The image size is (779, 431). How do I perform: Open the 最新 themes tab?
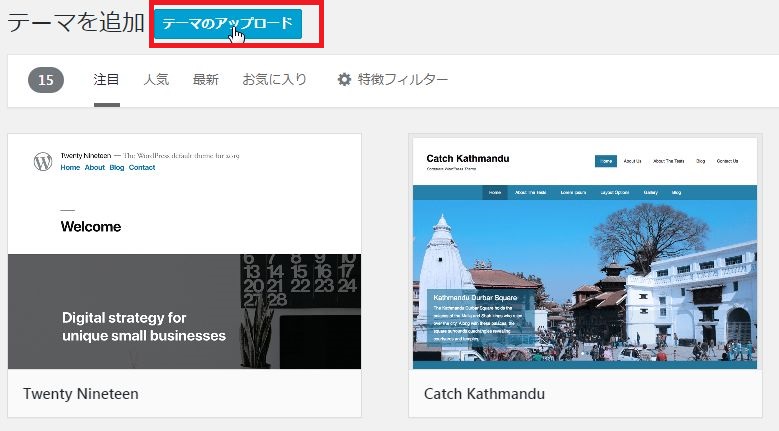click(206, 79)
